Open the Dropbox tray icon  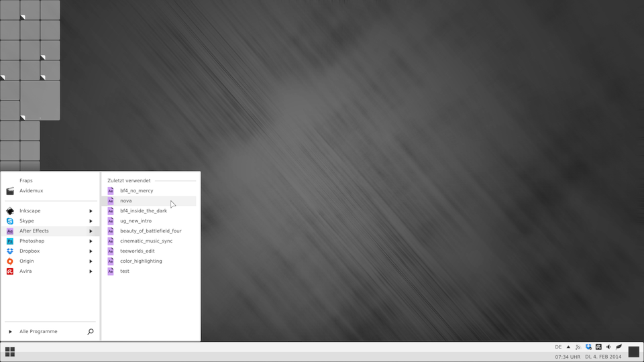click(x=588, y=347)
